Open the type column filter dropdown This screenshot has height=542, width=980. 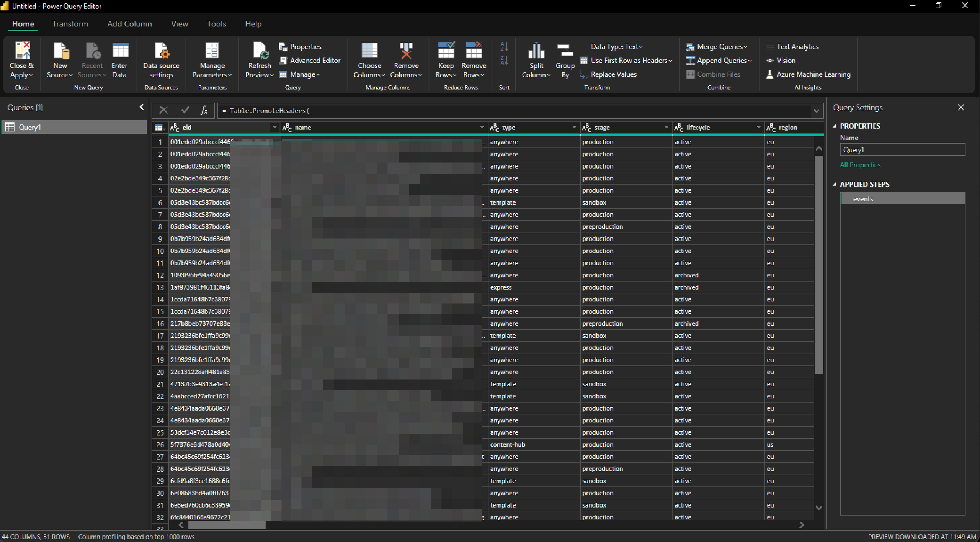[x=574, y=128]
